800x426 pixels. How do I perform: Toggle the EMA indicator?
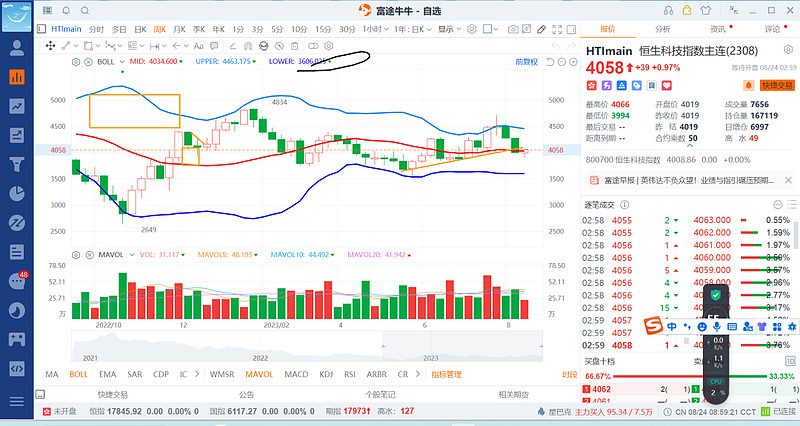pyautogui.click(x=108, y=374)
